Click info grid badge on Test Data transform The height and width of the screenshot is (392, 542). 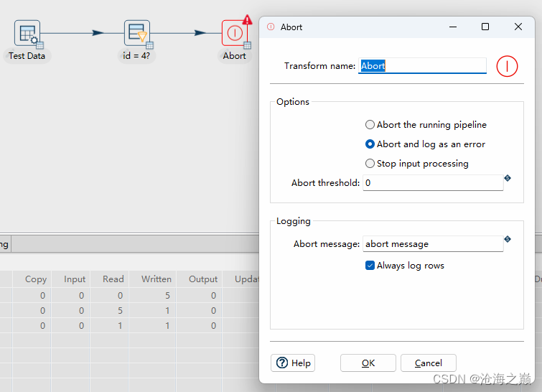39,45
